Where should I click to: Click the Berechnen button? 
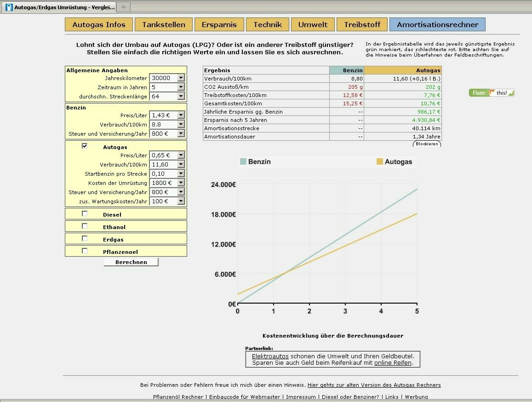click(x=131, y=262)
